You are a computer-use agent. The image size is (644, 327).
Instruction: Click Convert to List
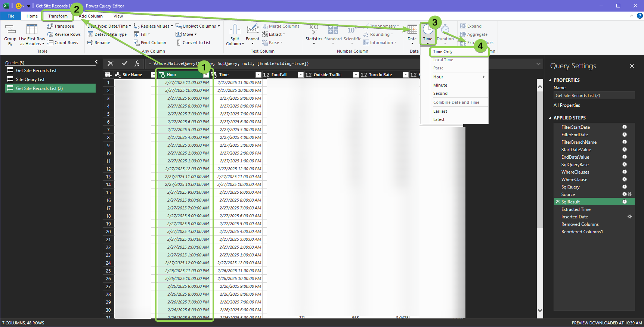[x=193, y=43]
